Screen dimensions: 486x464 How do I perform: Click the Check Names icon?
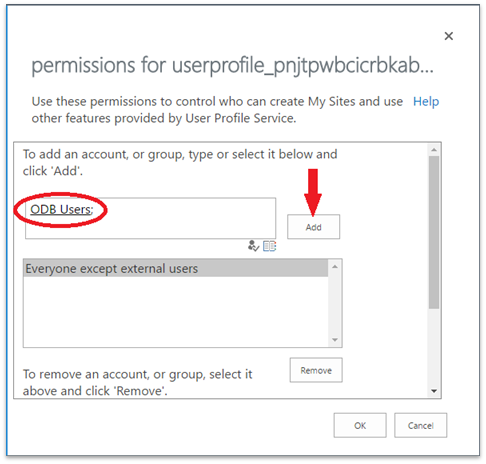[253, 246]
